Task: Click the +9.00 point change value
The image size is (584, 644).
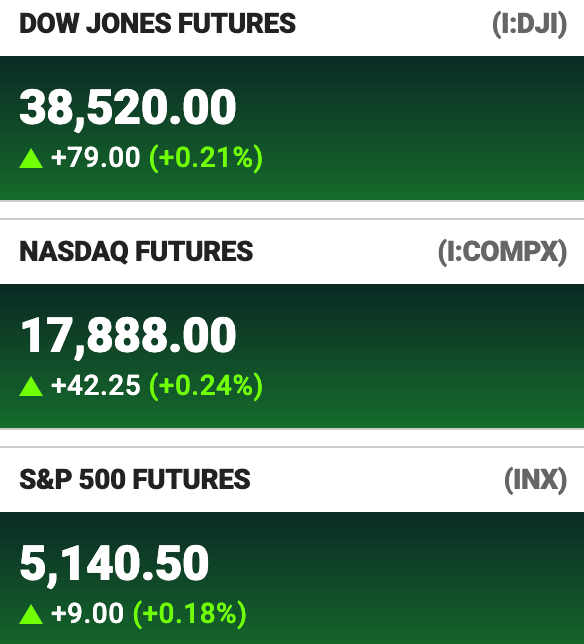Action: [x=87, y=614]
